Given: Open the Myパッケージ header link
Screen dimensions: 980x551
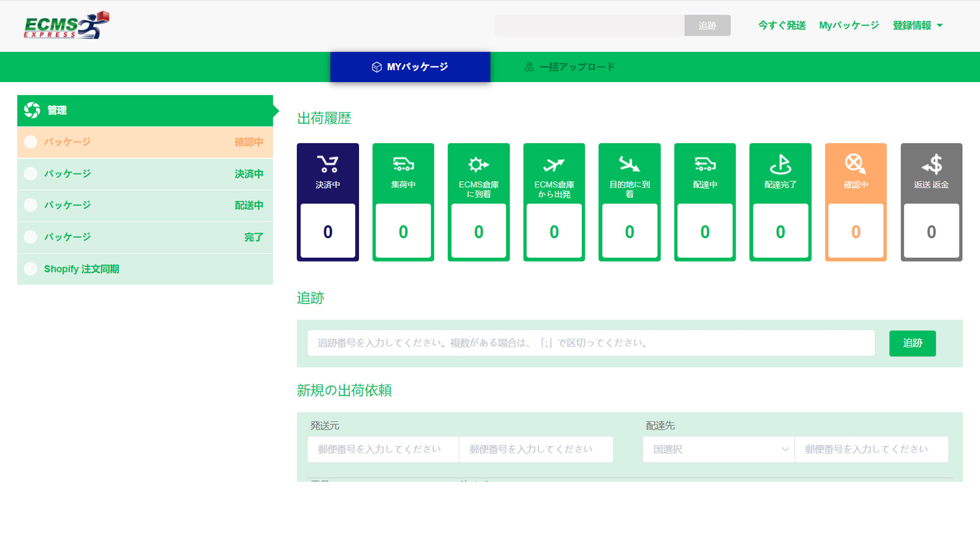Looking at the screenshot, I should coord(849,26).
